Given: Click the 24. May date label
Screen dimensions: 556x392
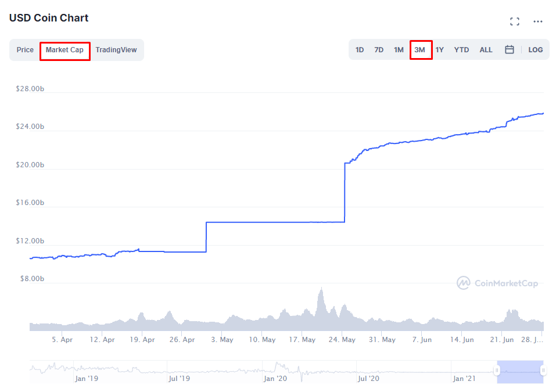Looking at the screenshot, I should point(342,340).
